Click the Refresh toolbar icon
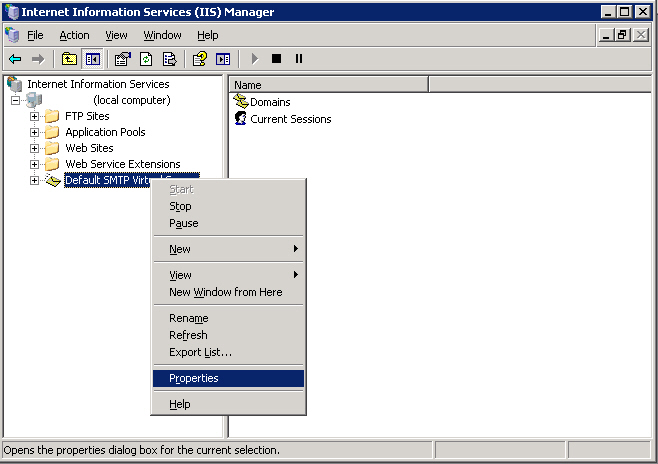This screenshot has width=658, height=464. [x=146, y=59]
